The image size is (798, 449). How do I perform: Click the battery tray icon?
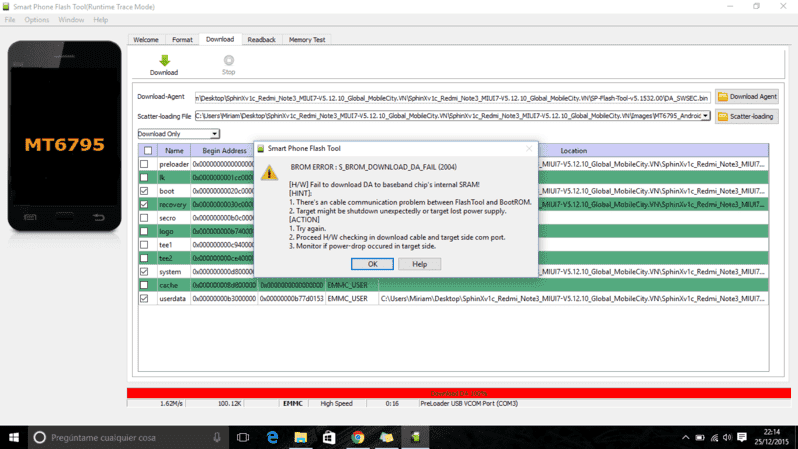700,437
